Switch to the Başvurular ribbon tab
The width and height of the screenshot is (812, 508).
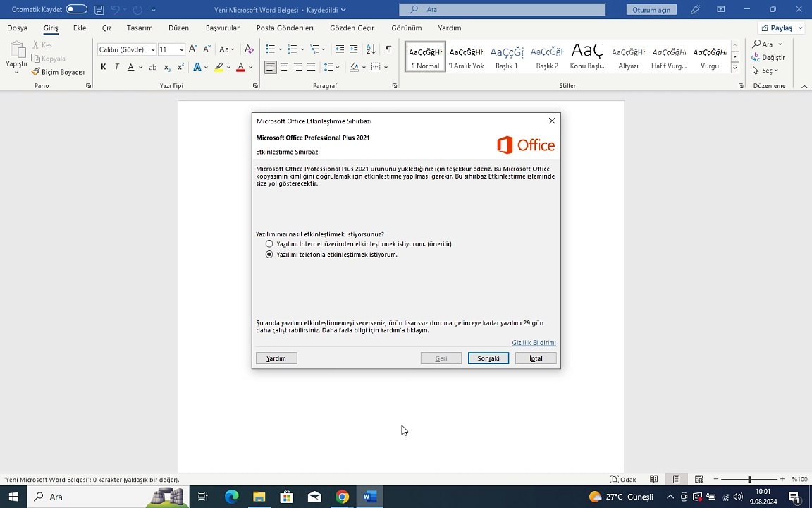[223, 28]
